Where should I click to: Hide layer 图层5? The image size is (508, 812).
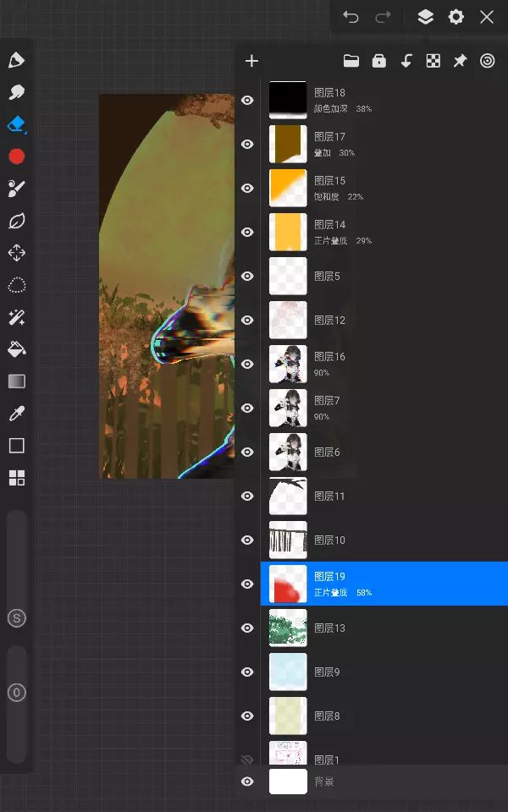coord(248,276)
